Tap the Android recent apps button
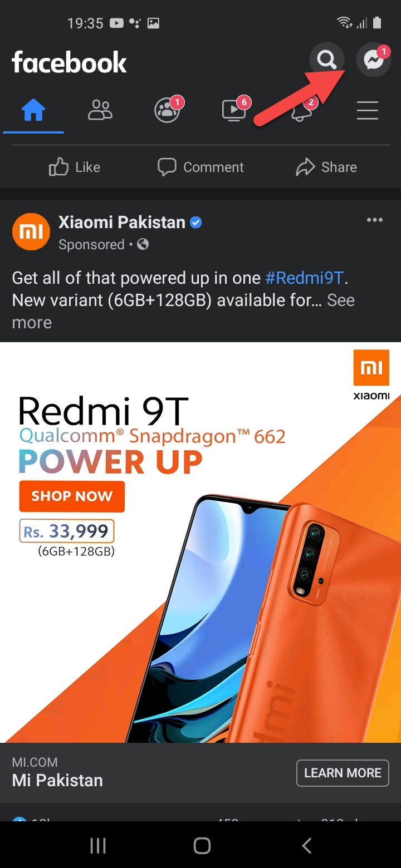 [x=98, y=846]
